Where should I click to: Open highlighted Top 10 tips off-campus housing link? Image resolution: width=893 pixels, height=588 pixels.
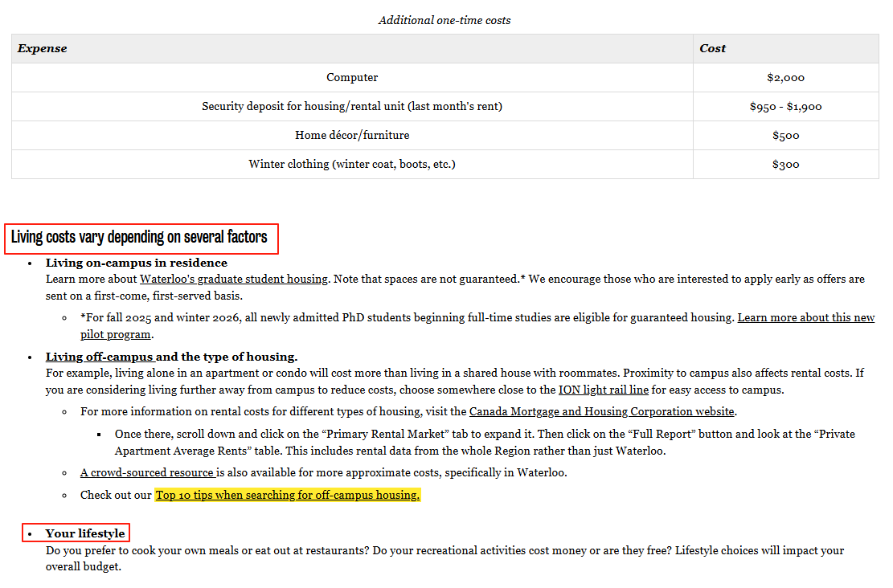pos(287,495)
